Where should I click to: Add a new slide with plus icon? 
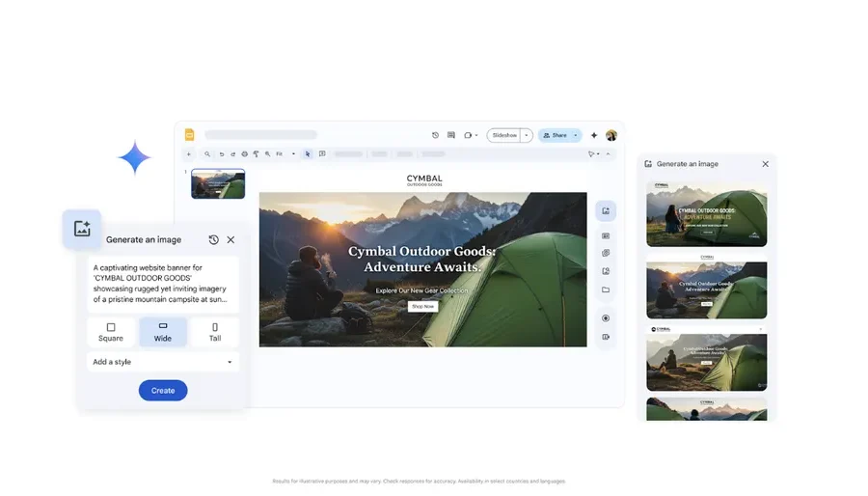pos(189,153)
